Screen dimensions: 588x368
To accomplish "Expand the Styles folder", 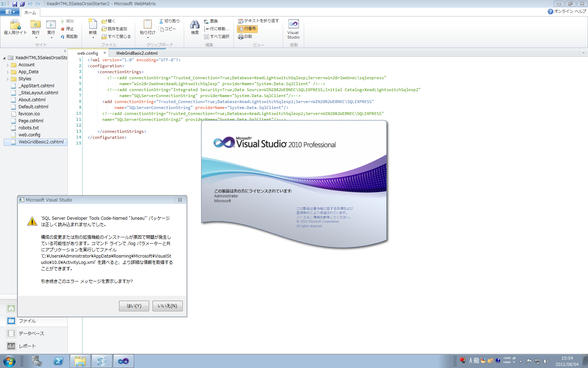I will pos(8,79).
